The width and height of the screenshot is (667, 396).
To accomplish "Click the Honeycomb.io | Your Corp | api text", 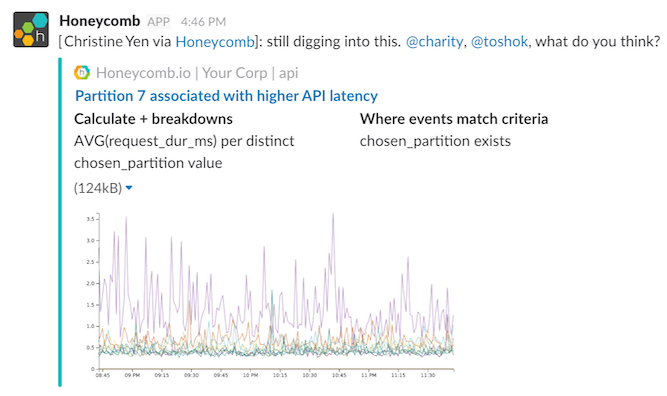I will (197, 73).
